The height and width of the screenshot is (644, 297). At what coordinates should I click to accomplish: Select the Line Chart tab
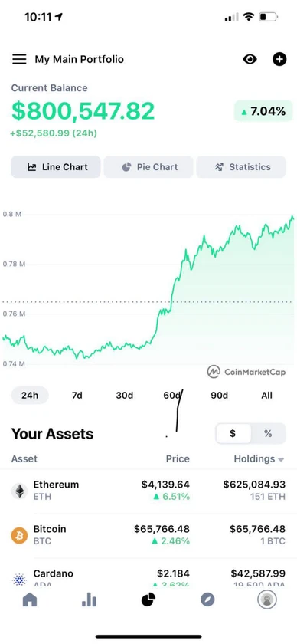coord(56,167)
